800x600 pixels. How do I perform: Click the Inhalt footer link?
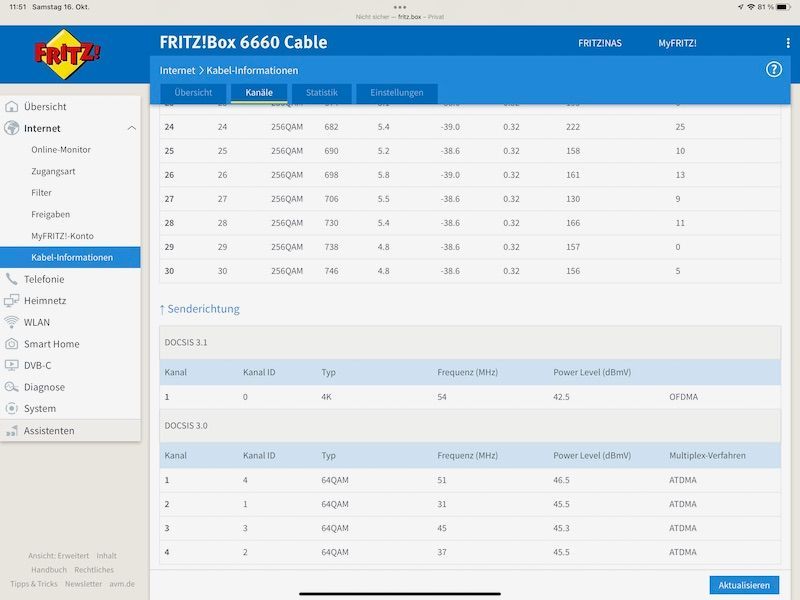[107, 556]
